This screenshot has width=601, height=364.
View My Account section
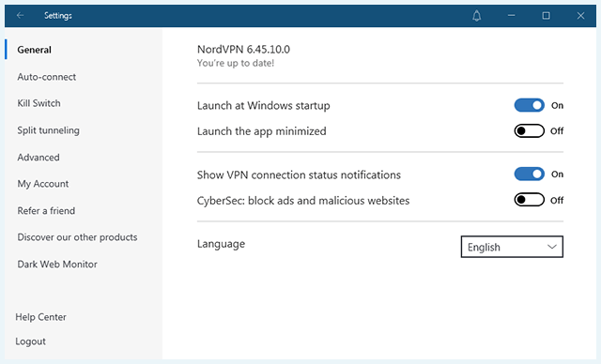42,184
